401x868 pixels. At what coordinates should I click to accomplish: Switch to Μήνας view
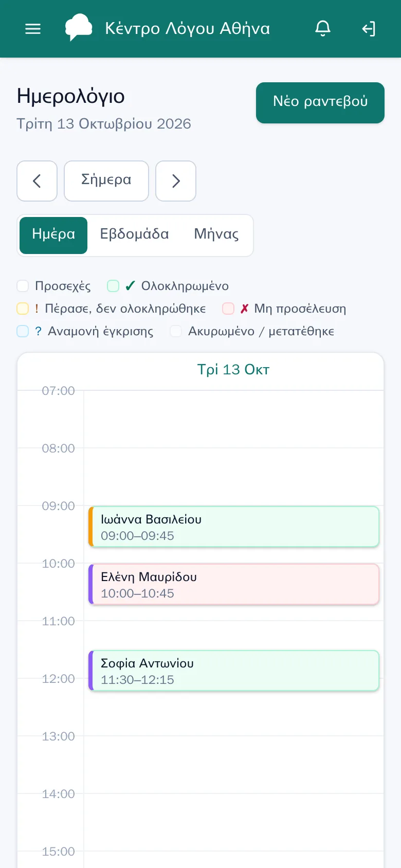click(216, 234)
